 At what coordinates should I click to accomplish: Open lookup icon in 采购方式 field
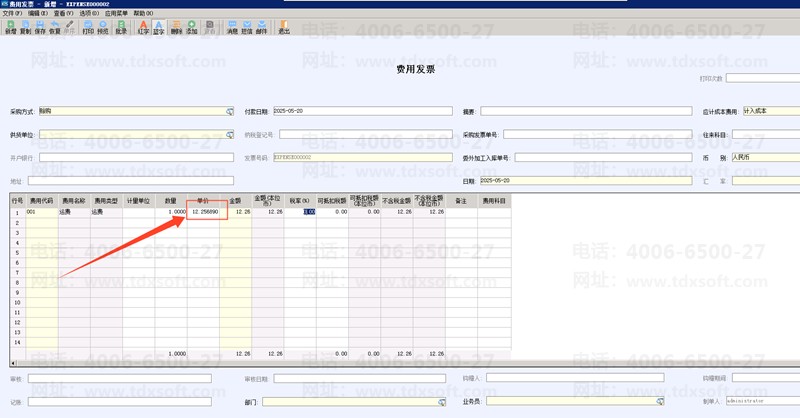230,111
